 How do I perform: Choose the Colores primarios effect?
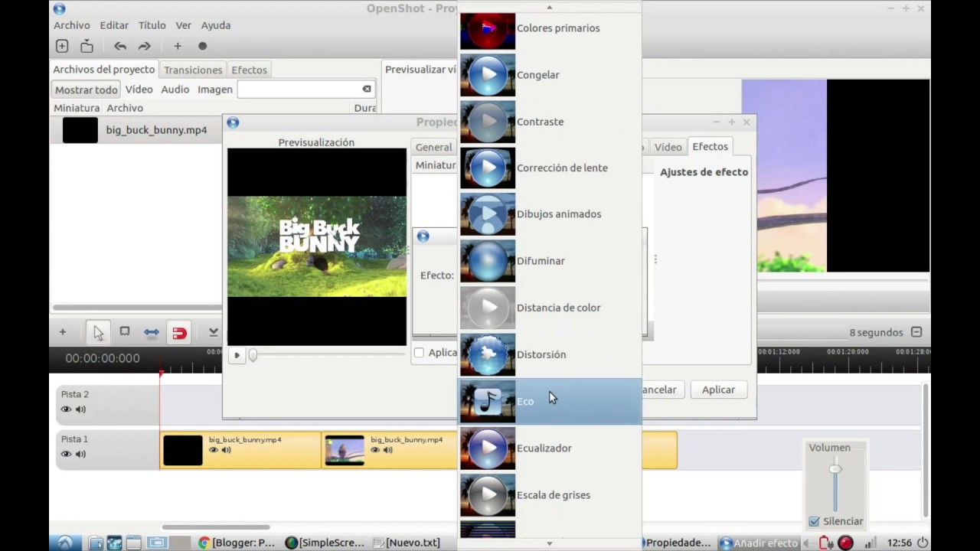tap(550, 31)
